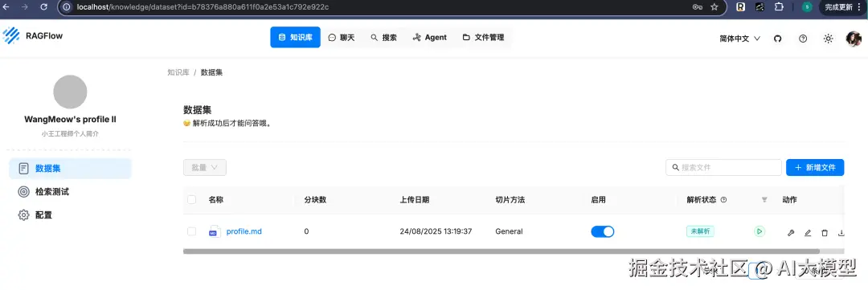The height and width of the screenshot is (290, 868).
Task: Click the R browser extension icon
Action: [x=740, y=7]
